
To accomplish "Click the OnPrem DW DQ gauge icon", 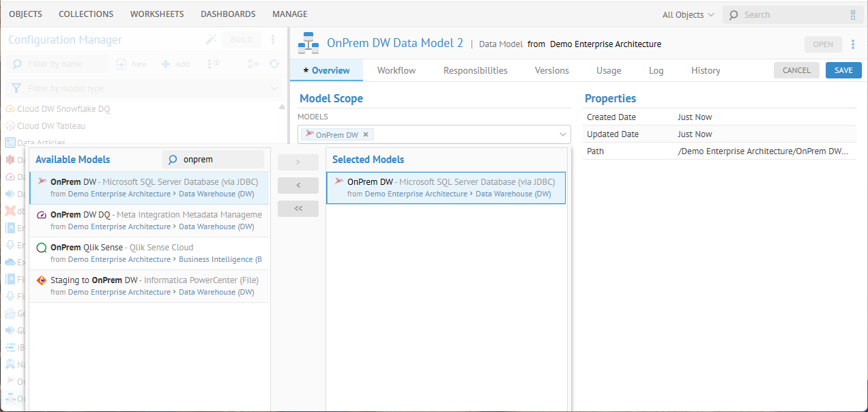I will 42,215.
